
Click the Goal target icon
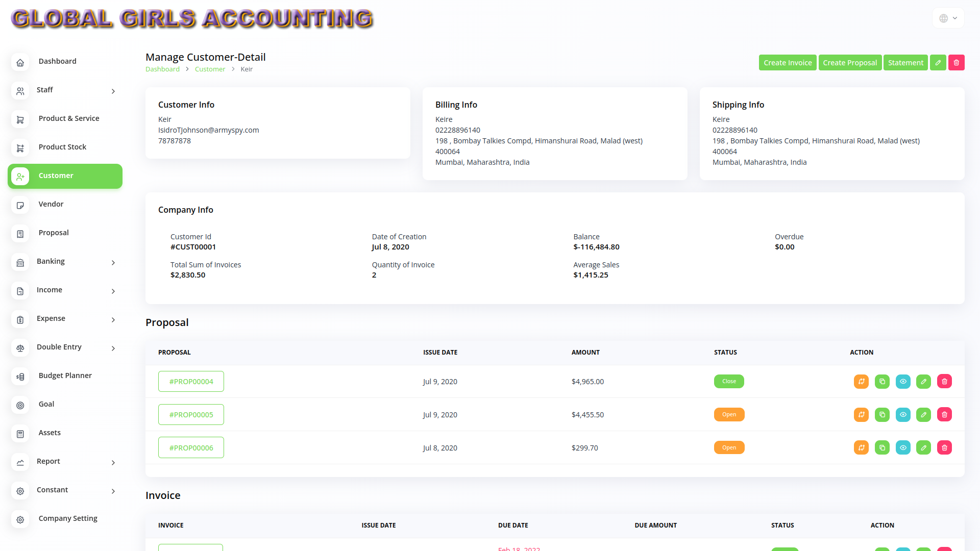pyautogui.click(x=20, y=405)
